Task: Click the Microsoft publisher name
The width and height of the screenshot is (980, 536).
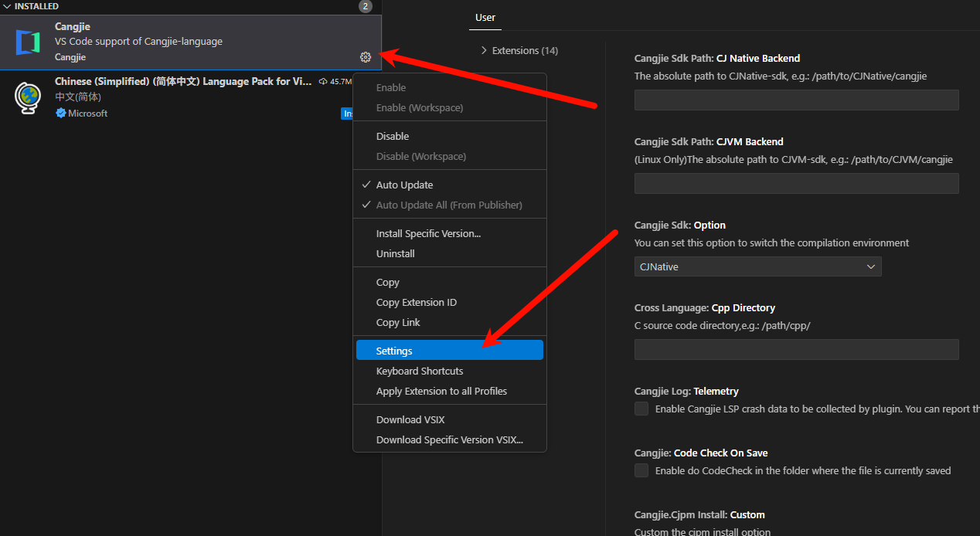Action: [87, 114]
